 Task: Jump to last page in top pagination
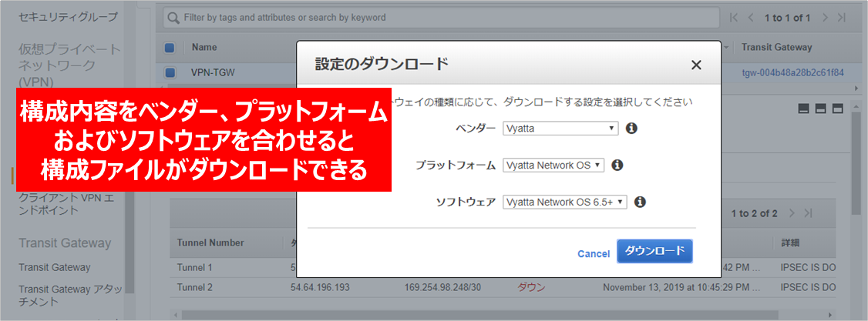coord(841,17)
